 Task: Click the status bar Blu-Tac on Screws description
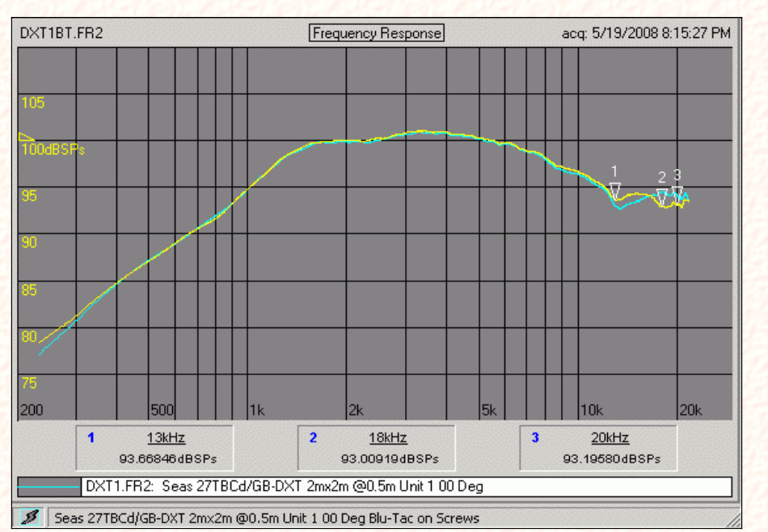pos(267,518)
